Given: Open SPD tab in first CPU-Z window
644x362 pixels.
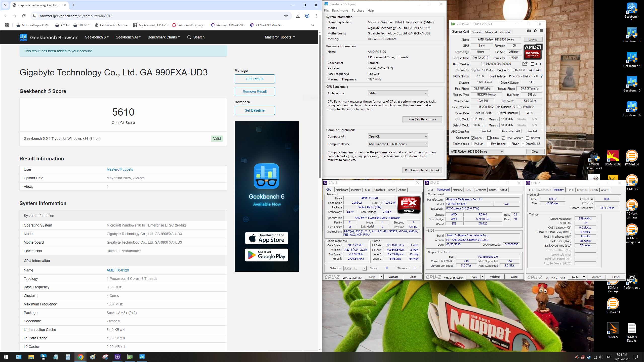Looking at the screenshot, I should click(367, 190).
